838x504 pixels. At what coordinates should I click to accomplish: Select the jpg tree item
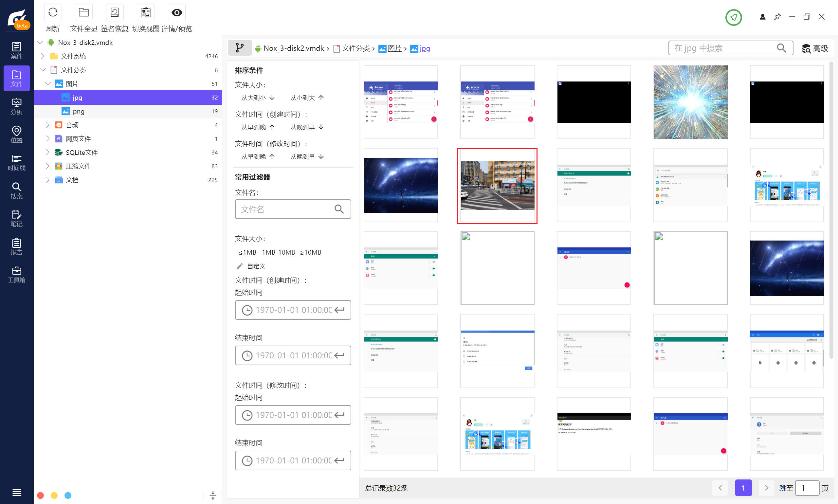[x=128, y=97]
